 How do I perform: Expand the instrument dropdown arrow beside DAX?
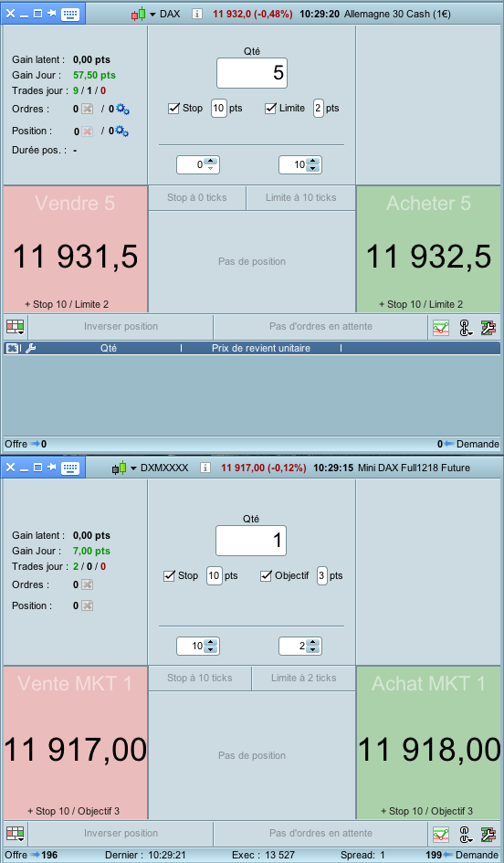(153, 15)
